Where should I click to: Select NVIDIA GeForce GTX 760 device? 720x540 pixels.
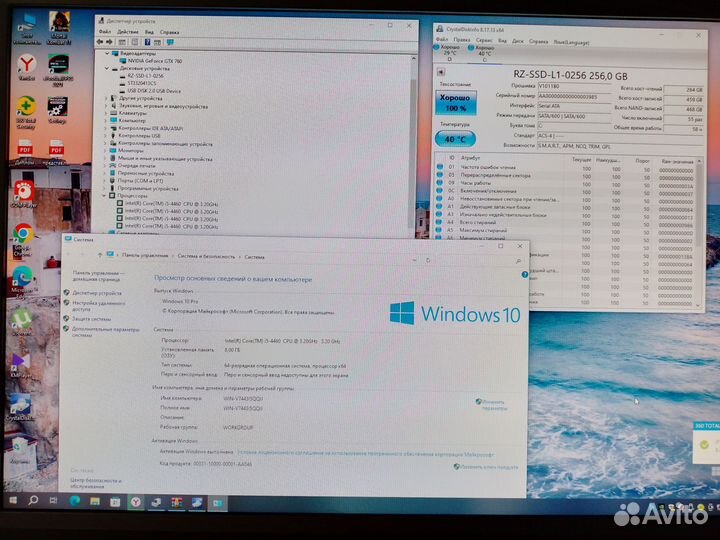point(154,61)
